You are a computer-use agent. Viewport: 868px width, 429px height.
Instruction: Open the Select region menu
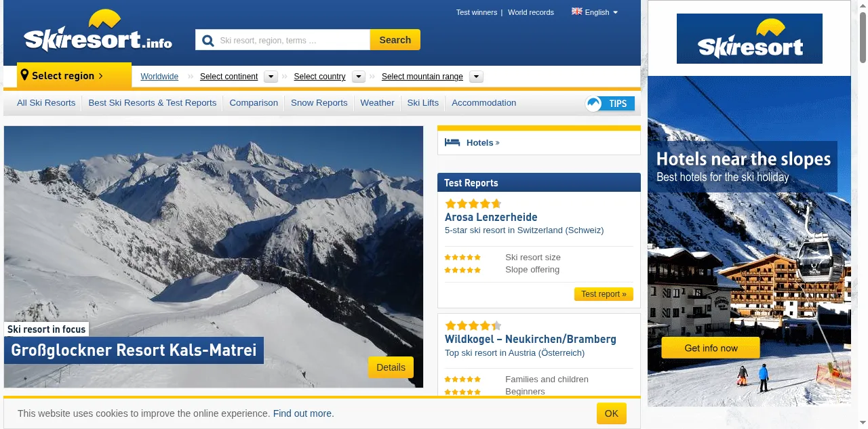point(74,75)
